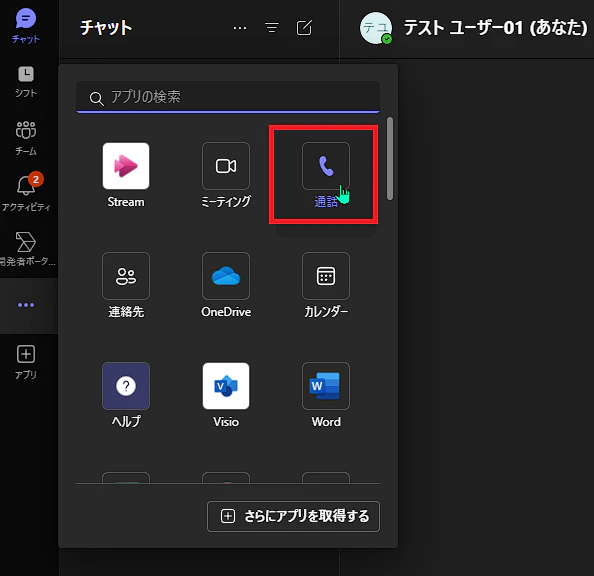Click the app list scrollbar
This screenshot has height=576, width=594.
pos(390,158)
